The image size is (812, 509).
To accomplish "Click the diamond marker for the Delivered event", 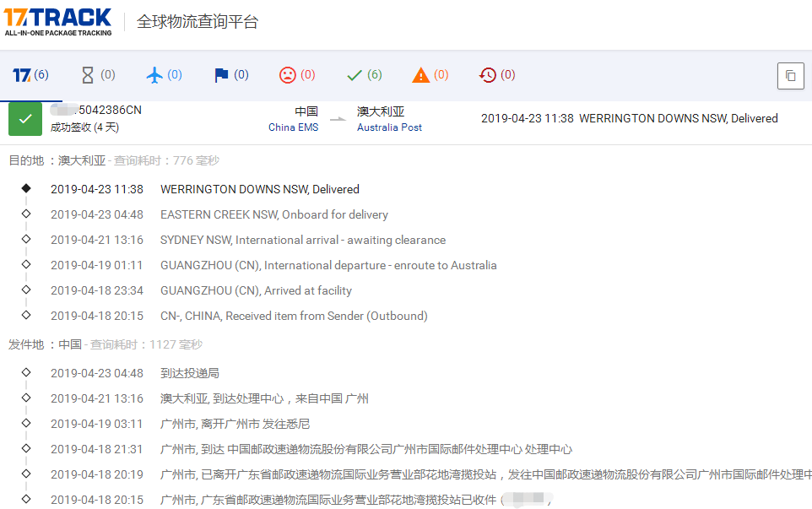I will (25, 189).
